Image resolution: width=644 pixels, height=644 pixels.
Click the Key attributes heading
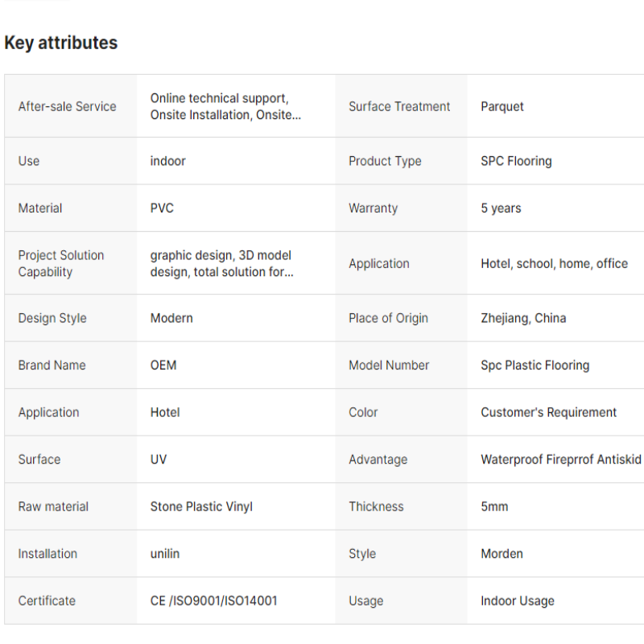click(x=61, y=43)
